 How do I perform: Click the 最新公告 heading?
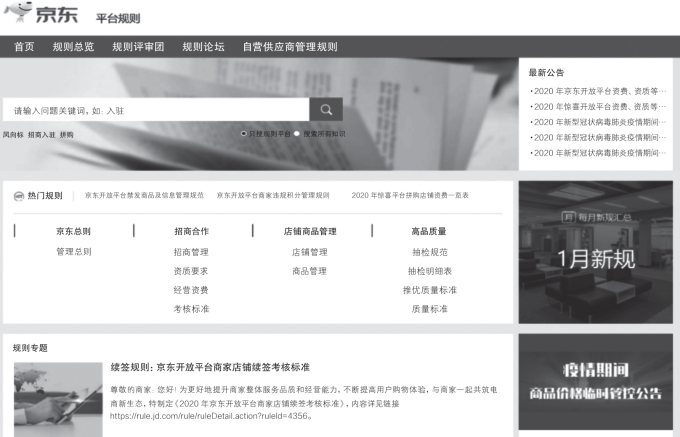tap(546, 72)
